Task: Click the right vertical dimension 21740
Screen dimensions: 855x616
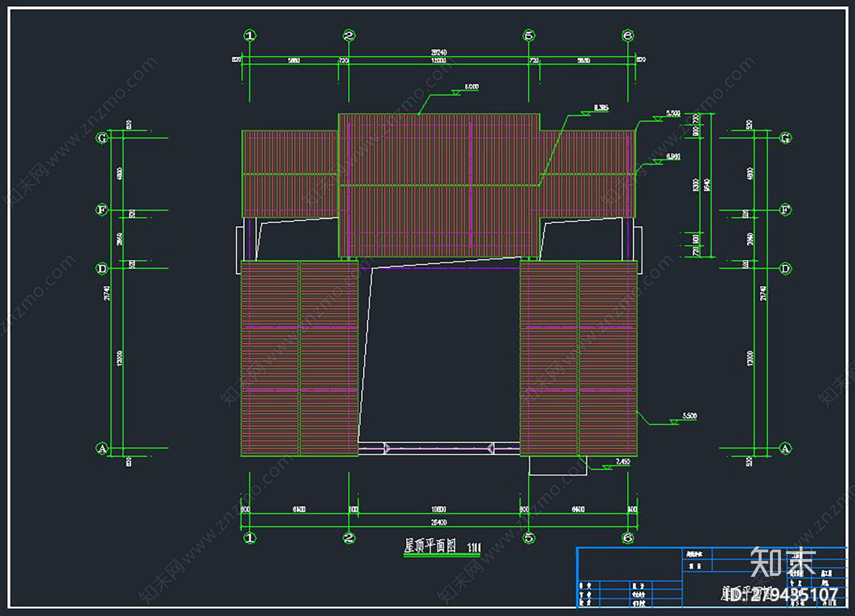Action: [763, 293]
